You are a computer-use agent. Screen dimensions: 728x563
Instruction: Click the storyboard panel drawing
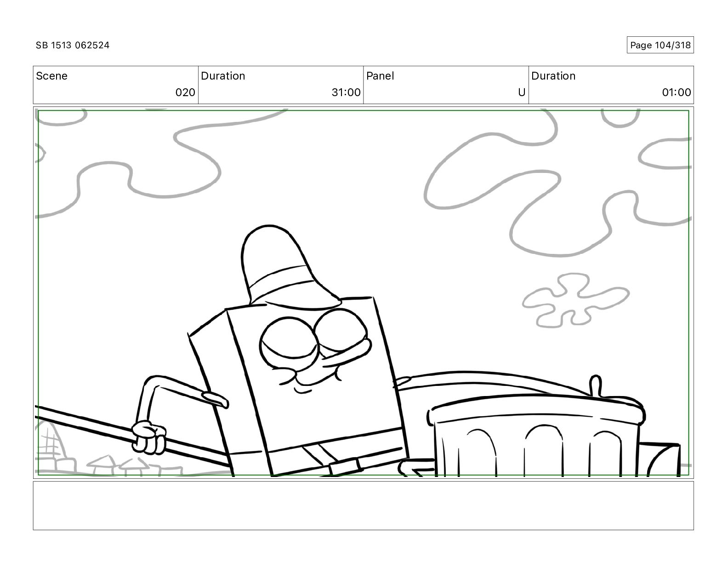[363, 293]
